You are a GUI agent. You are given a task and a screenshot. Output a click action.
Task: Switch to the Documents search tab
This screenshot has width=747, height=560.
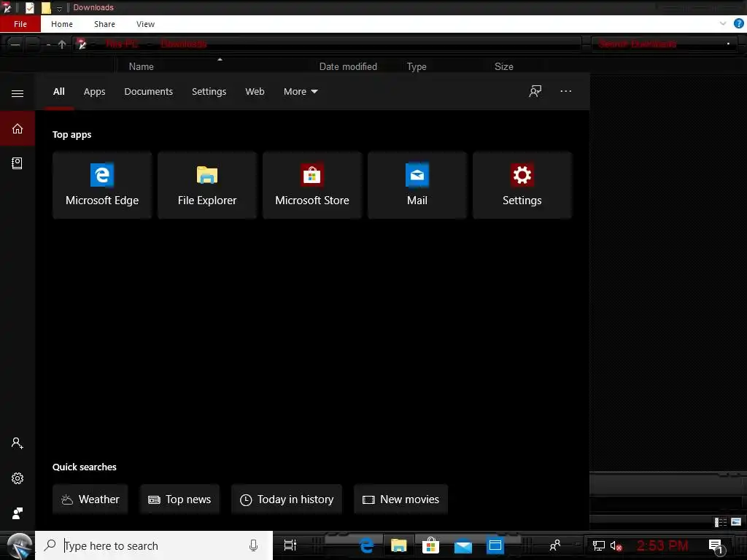coord(149,91)
